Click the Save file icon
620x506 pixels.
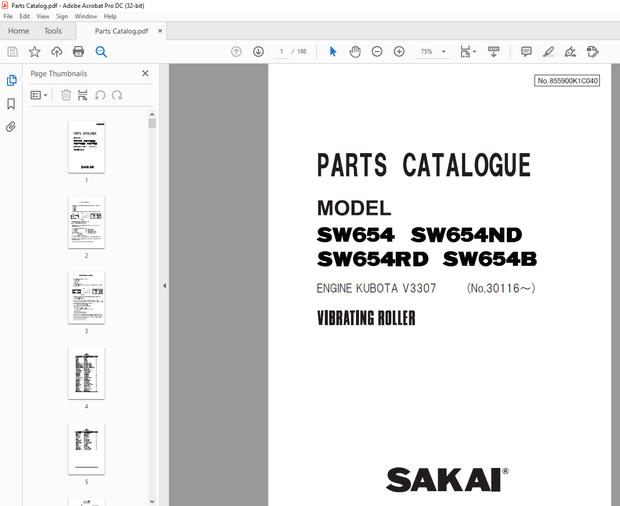pos(13,52)
